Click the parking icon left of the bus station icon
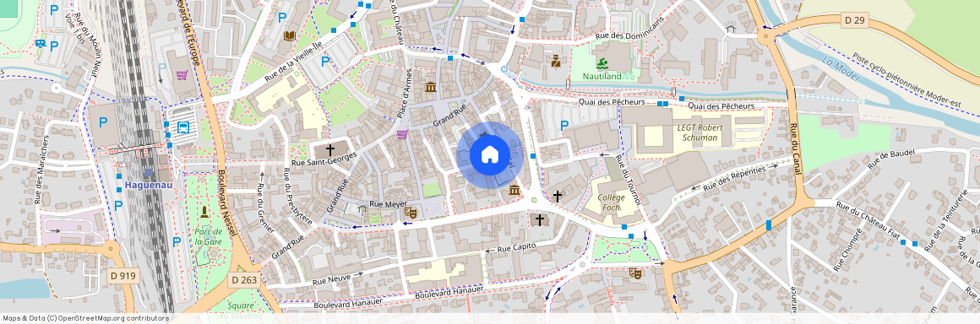The width and height of the screenshot is (980, 324). (103, 123)
